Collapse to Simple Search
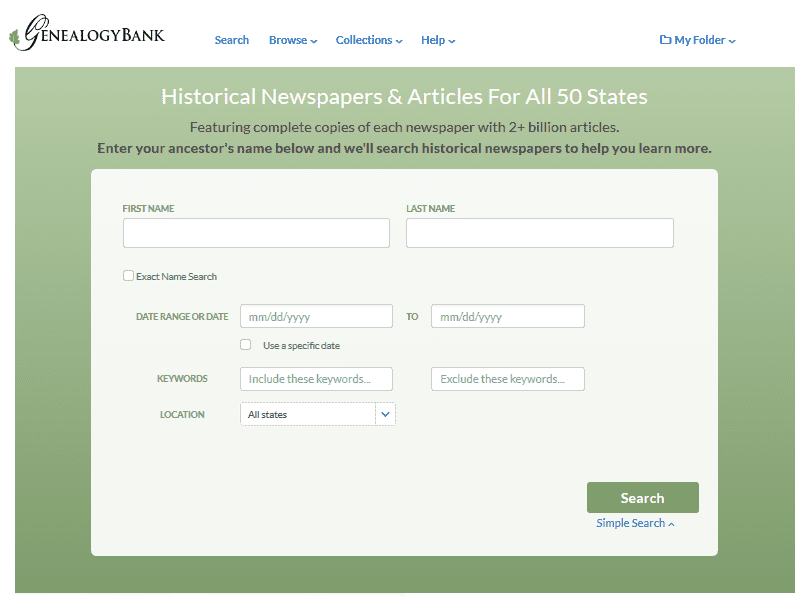810x610 pixels. 635,523
